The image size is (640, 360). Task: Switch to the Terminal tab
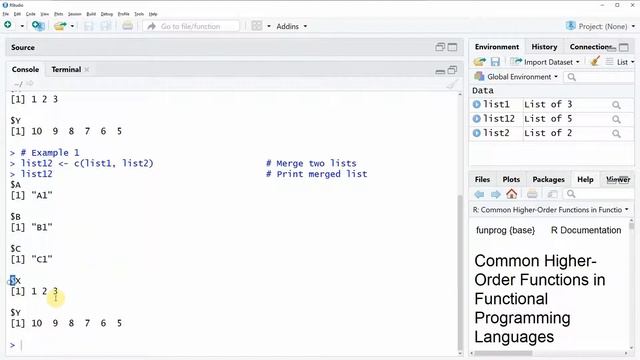point(66,69)
